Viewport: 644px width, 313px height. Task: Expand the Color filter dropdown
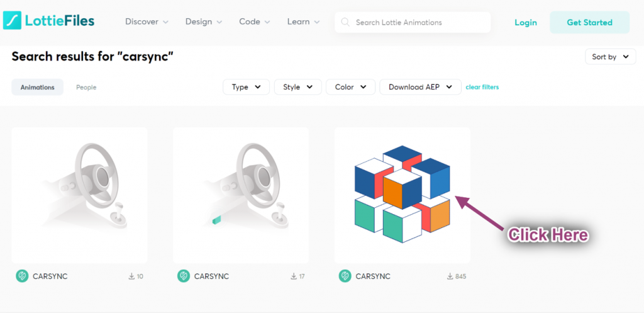350,87
